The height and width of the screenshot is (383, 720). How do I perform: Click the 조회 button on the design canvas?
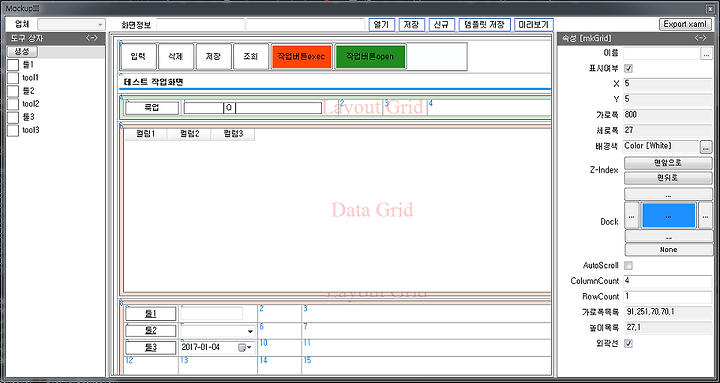click(251, 57)
